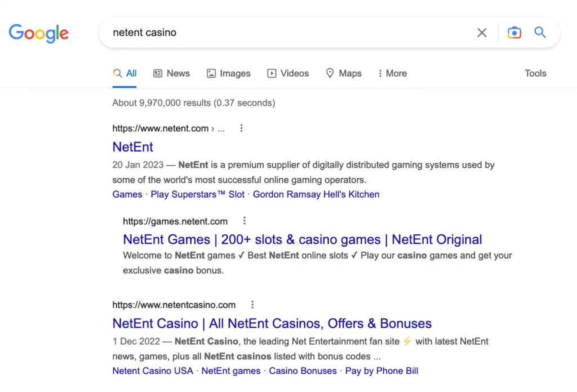Open the Netent Casino USA sitelink
Image resolution: width=577 pixels, height=392 pixels.
coord(153,371)
